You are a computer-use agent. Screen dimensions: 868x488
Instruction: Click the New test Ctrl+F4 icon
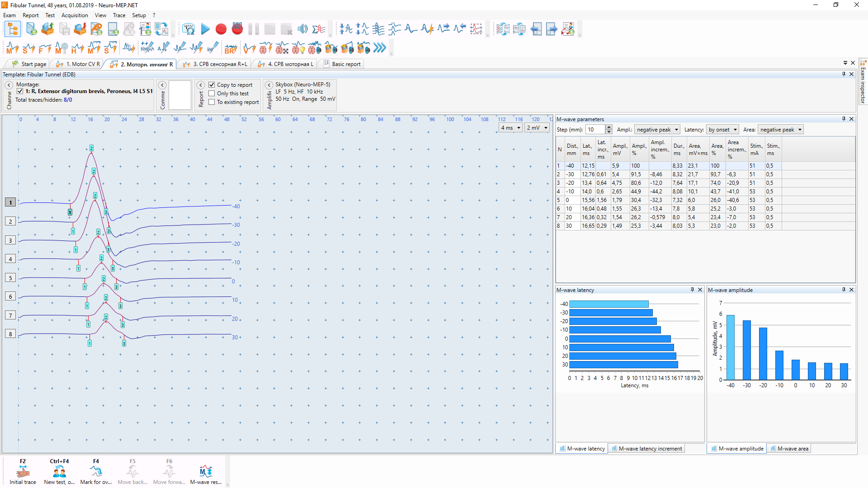pyautogui.click(x=59, y=472)
